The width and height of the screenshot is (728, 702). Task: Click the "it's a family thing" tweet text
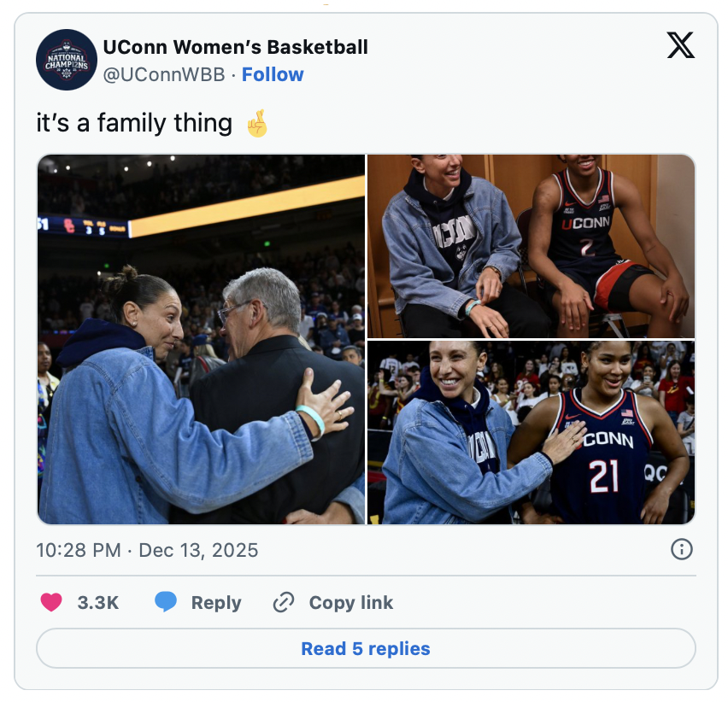(134, 124)
